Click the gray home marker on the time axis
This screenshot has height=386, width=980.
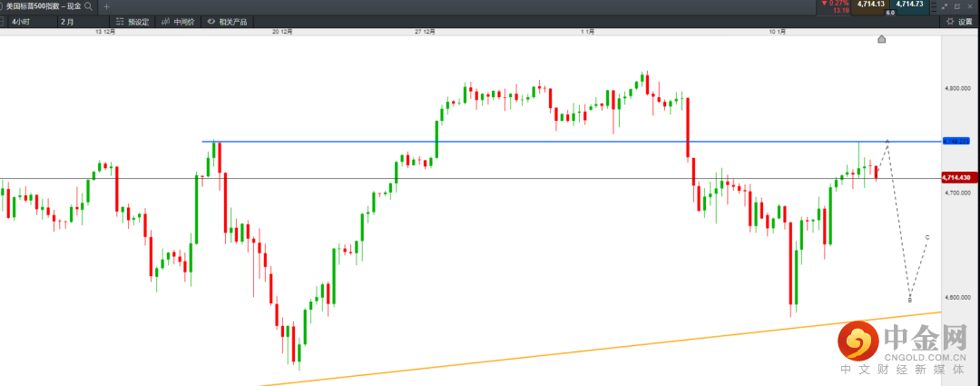(881, 39)
